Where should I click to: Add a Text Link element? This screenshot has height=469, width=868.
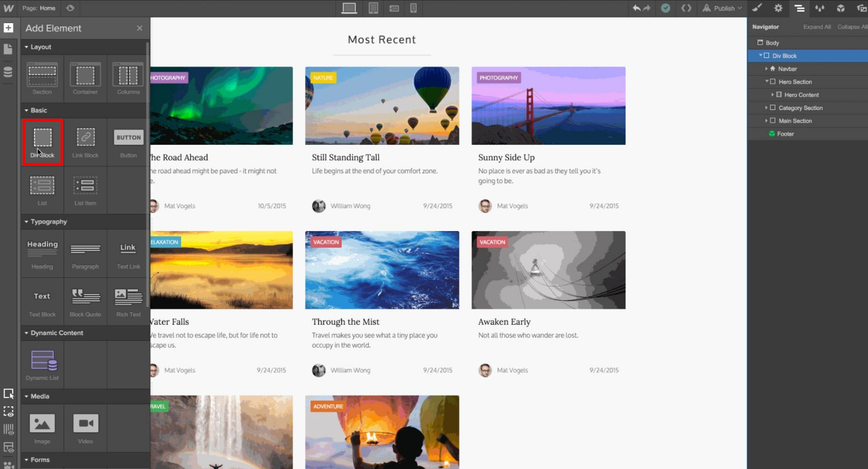128,254
